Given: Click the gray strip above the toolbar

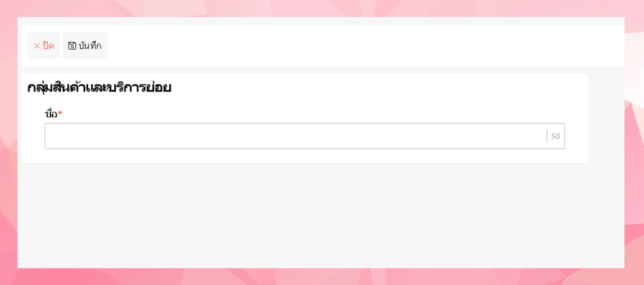Looking at the screenshot, I should point(321,21).
